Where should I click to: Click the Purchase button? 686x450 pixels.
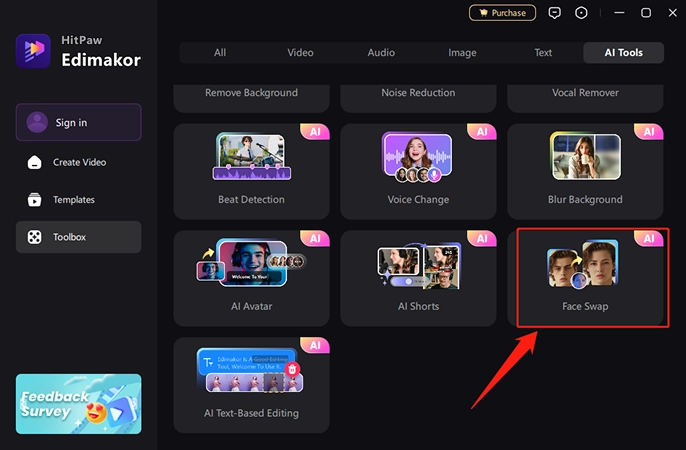[x=502, y=13]
